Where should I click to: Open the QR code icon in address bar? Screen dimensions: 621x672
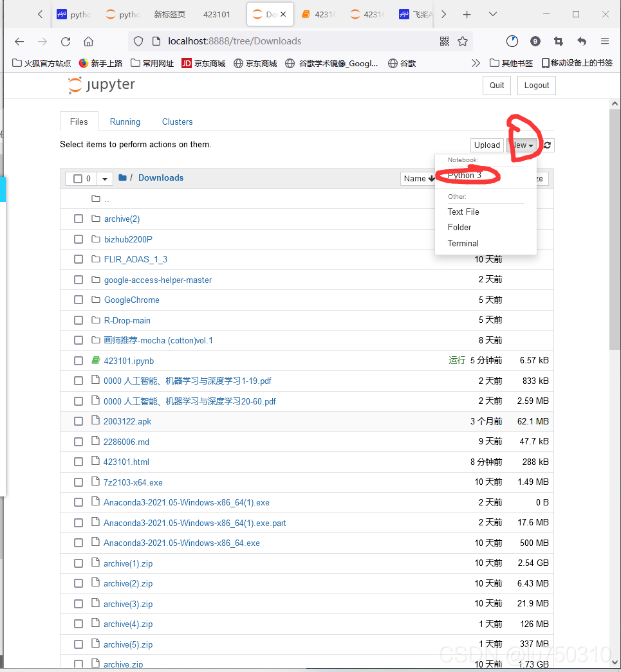[x=445, y=41]
